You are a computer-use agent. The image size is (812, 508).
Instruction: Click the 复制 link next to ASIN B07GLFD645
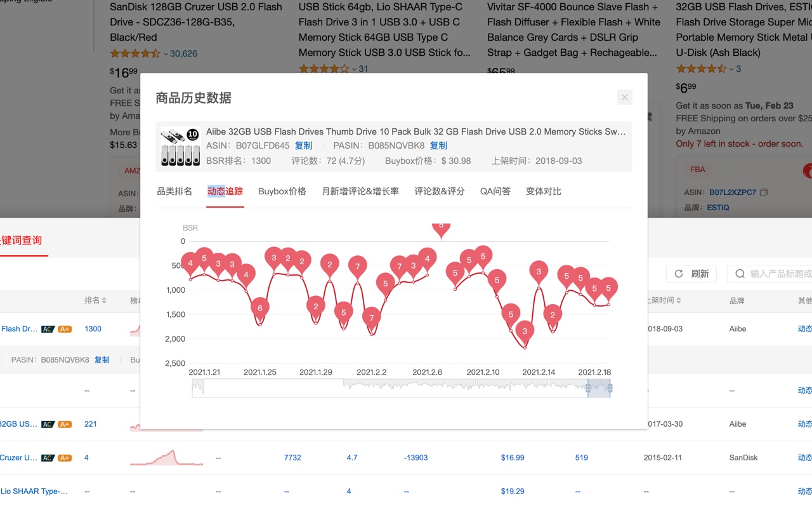pyautogui.click(x=303, y=145)
